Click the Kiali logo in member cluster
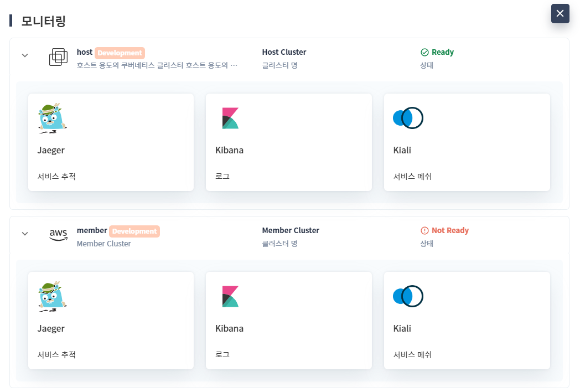 [408, 297]
